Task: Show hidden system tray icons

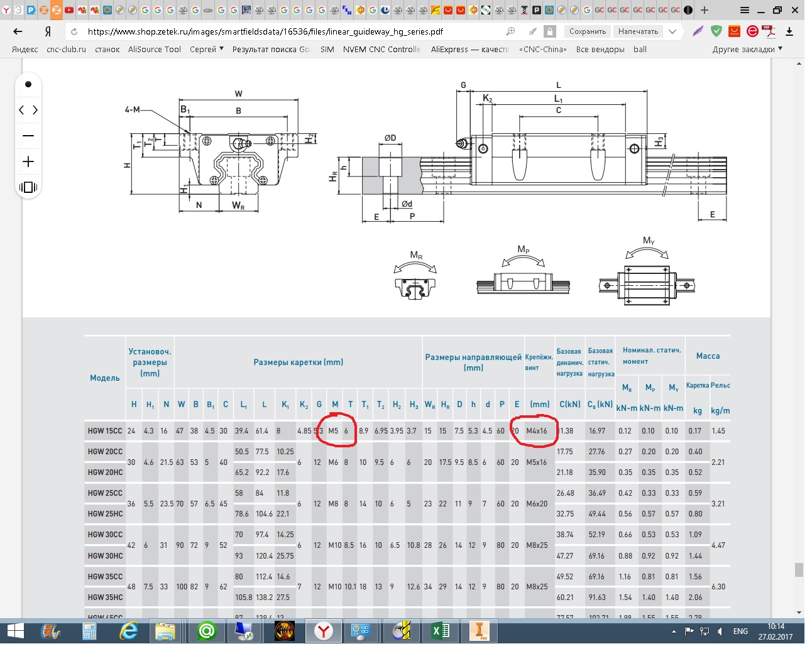Action: (x=674, y=631)
